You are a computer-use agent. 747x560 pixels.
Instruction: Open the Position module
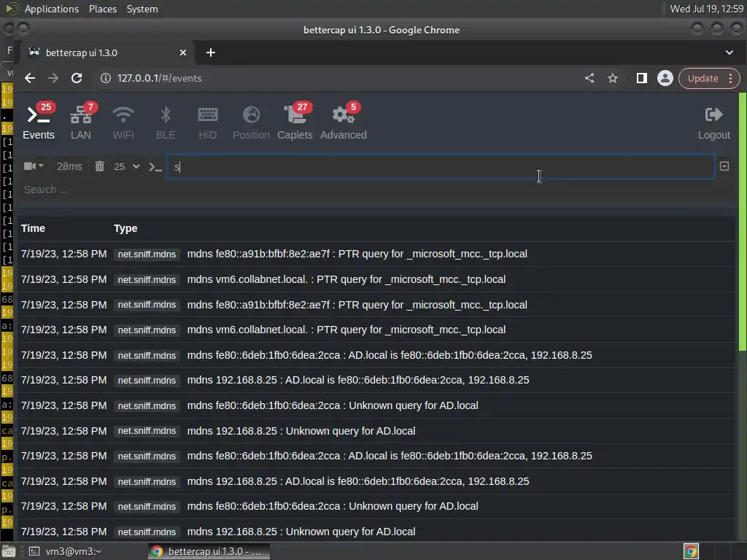(251, 122)
